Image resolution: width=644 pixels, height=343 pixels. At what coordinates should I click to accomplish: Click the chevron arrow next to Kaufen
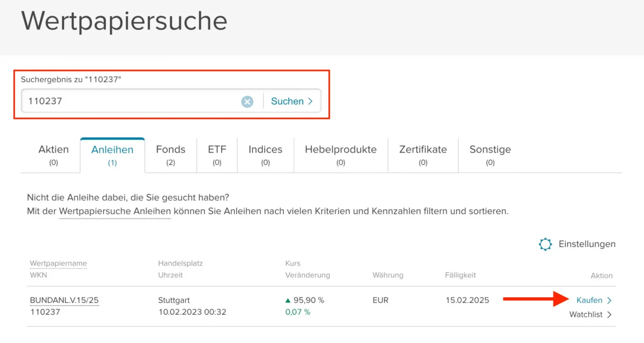[609, 300]
